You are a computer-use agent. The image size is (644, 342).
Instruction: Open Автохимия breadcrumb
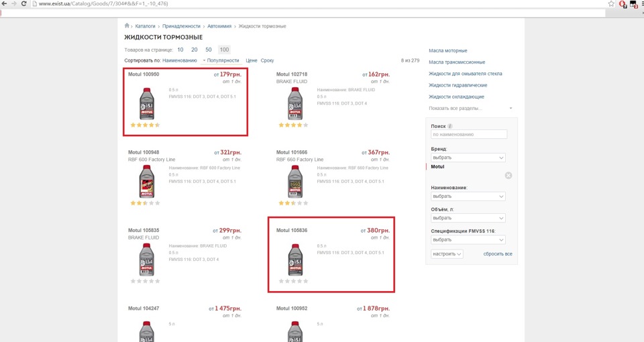click(x=219, y=26)
